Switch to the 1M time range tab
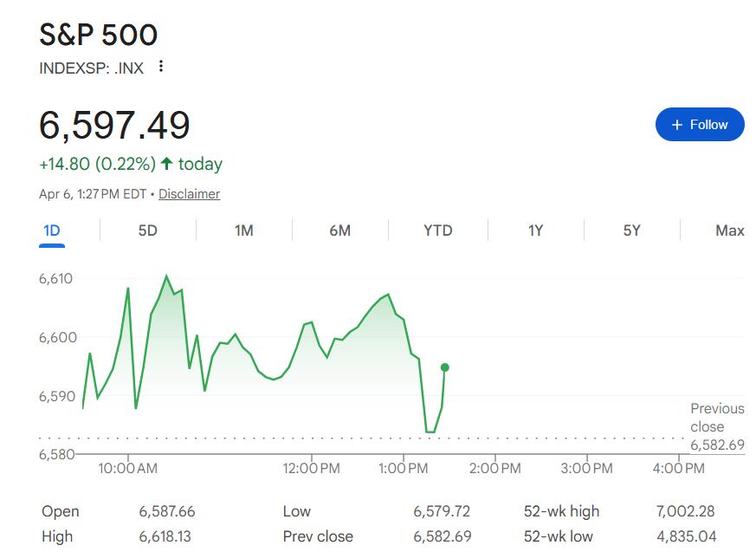This screenshot has width=756, height=552. pyautogui.click(x=244, y=231)
